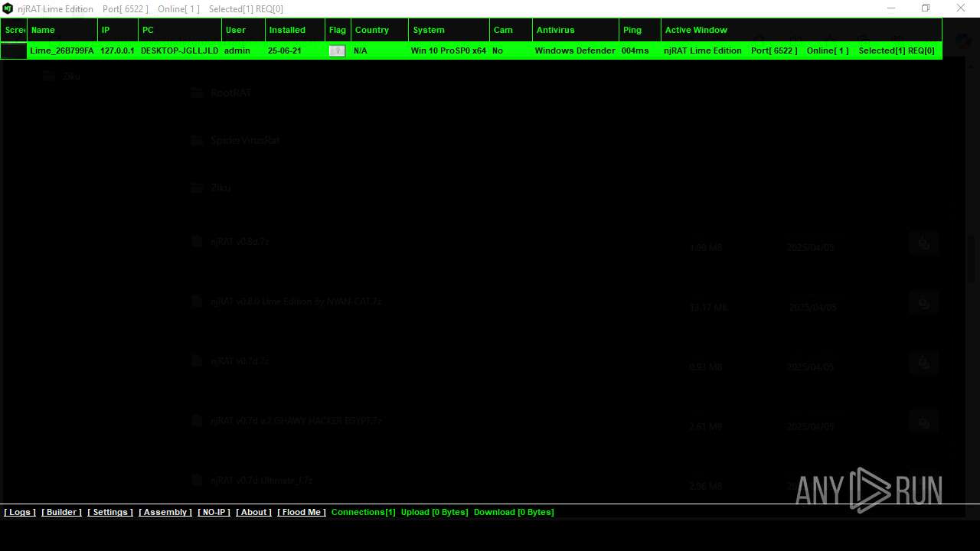This screenshot has width=980, height=551.
Task: Restore down the njRAT window
Action: (926, 8)
